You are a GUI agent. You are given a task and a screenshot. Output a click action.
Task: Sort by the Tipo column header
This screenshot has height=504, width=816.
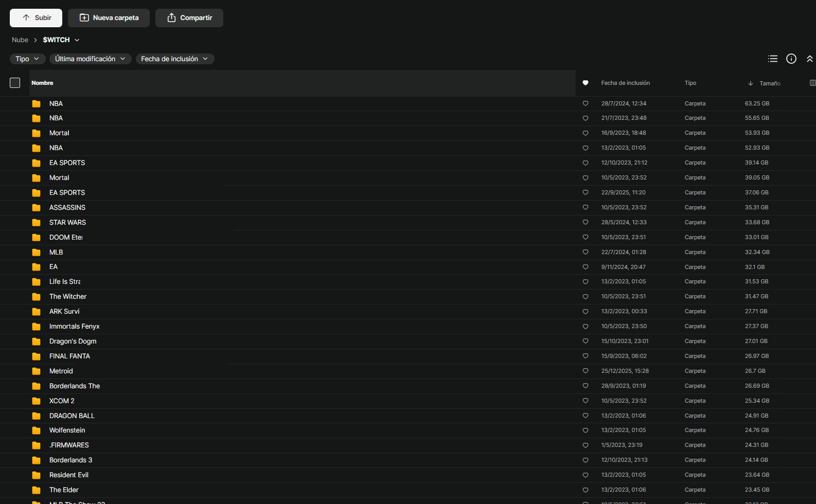pyautogui.click(x=690, y=83)
